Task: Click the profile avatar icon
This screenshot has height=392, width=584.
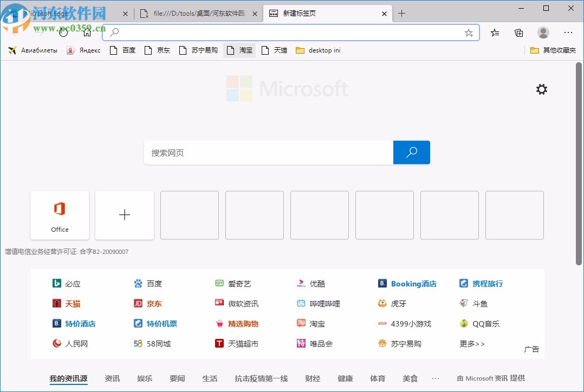Action: click(x=543, y=32)
